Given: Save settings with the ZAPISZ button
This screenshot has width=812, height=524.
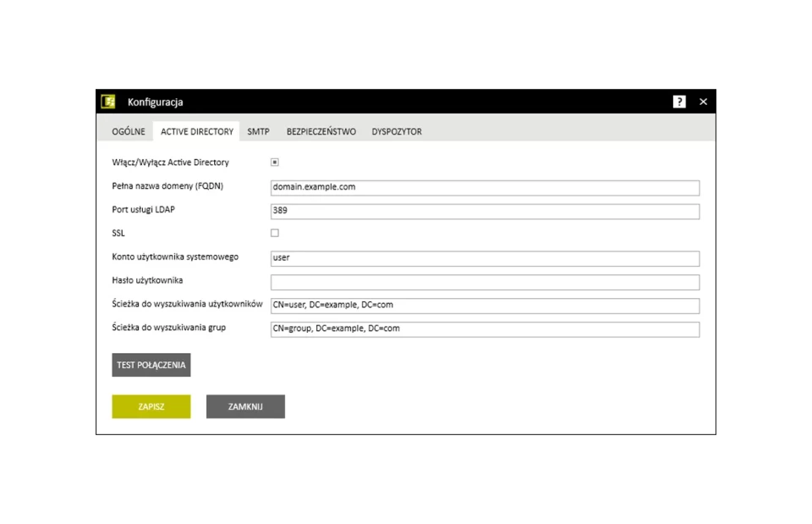Looking at the screenshot, I should click(151, 407).
